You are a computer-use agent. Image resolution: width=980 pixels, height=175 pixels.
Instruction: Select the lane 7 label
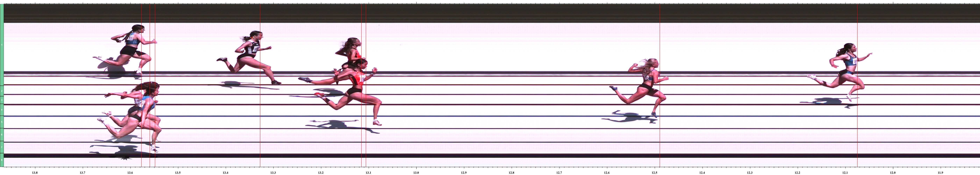[x=2, y=147]
